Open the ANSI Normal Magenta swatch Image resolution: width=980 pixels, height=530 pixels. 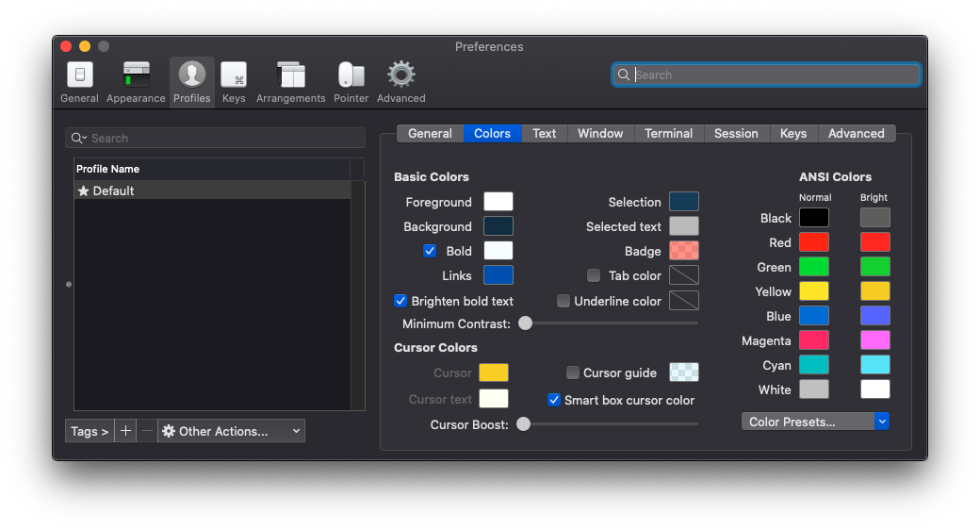tap(814, 340)
